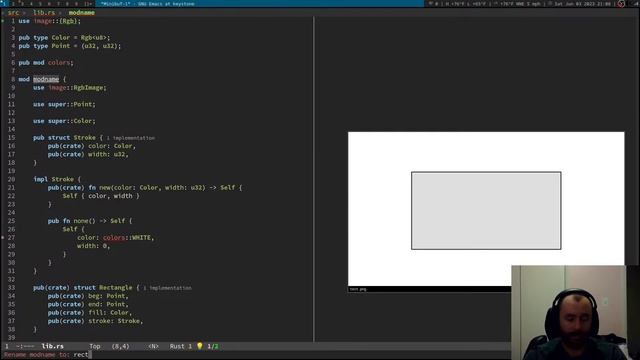
Task: Click the '1/2' error counter in modeline
Action: click(x=213, y=346)
